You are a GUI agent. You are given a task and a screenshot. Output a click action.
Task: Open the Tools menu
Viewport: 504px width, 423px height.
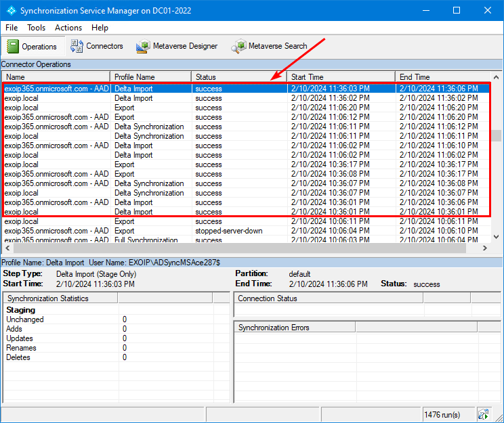pyautogui.click(x=36, y=28)
